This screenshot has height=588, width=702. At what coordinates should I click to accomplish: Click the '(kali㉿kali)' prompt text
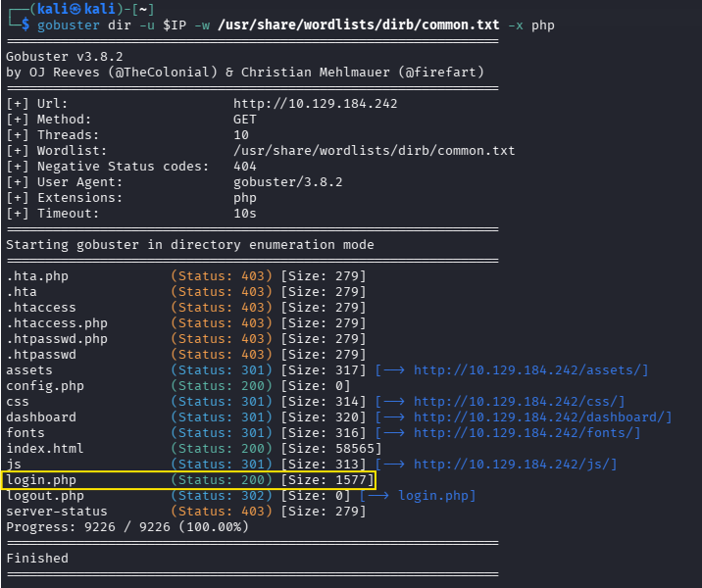(x=76, y=9)
